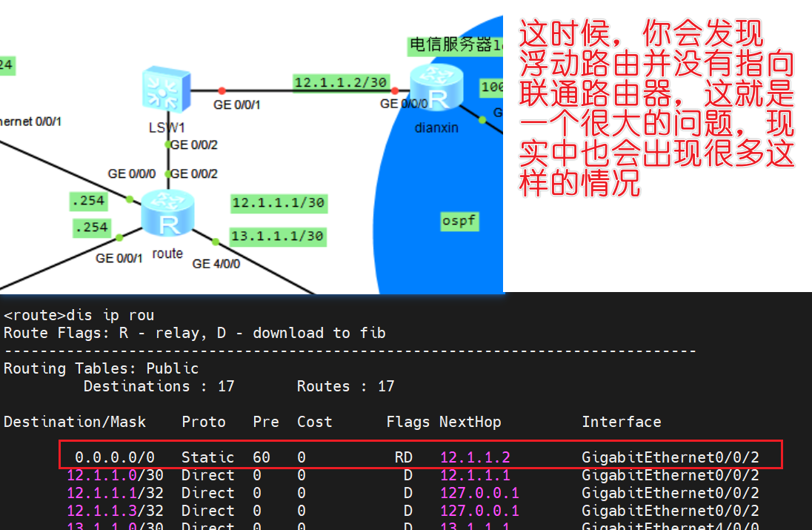812x530 pixels.
Task: Click the Destination/Mask column header
Action: pyautogui.click(x=75, y=422)
